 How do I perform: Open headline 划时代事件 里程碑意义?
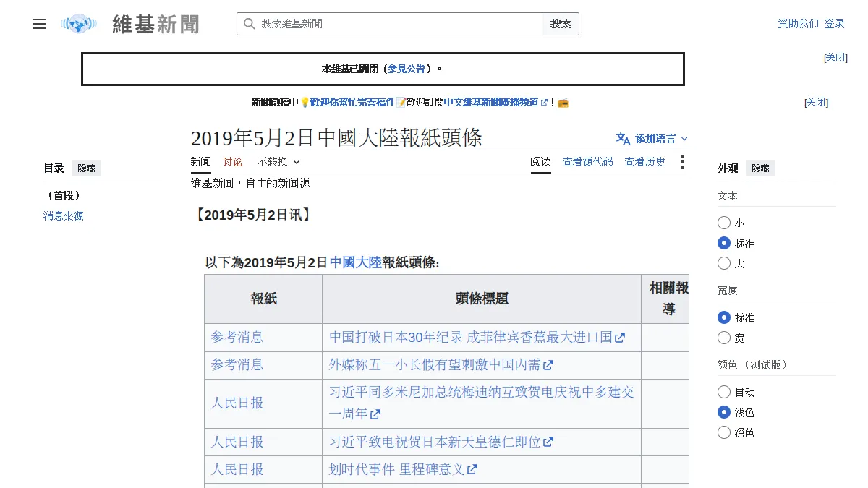tap(403, 469)
